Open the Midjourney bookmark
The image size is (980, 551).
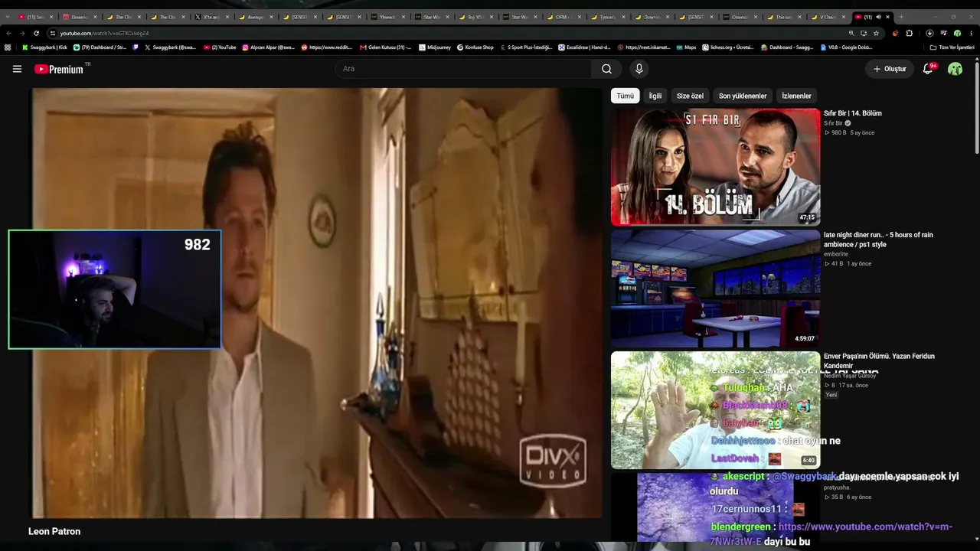point(434,47)
